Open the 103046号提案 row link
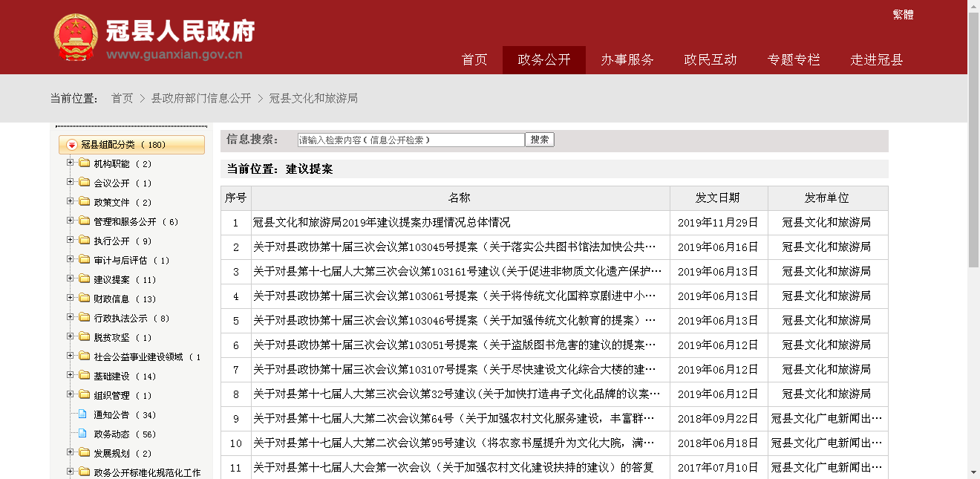980x479 pixels. coord(454,320)
